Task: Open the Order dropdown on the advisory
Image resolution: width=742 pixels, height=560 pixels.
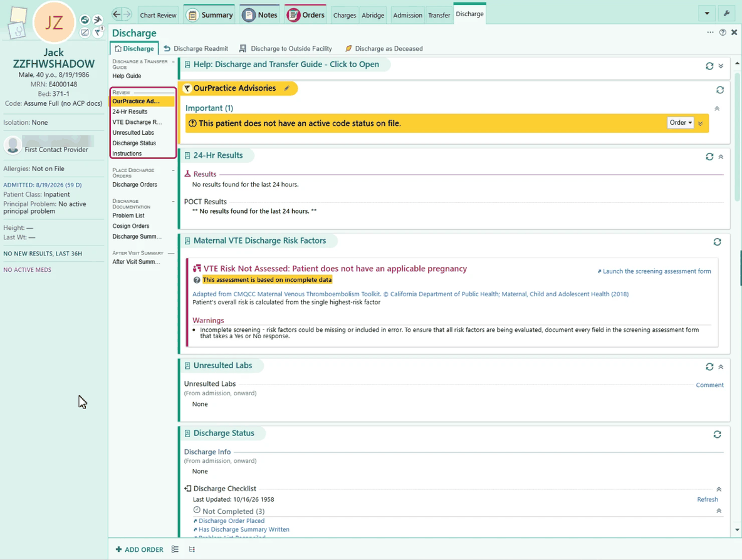Action: coord(681,123)
